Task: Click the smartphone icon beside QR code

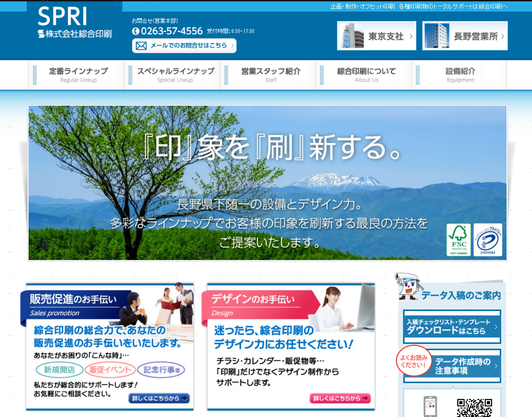Action: pos(430,407)
